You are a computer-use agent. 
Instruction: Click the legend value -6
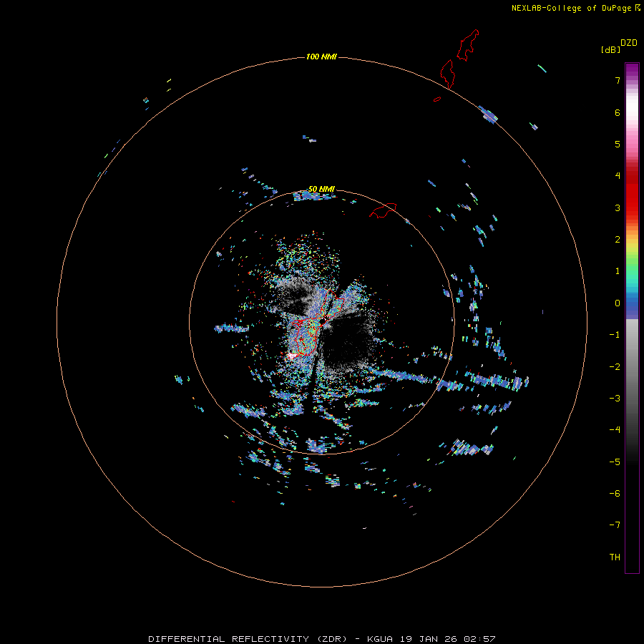click(x=615, y=494)
